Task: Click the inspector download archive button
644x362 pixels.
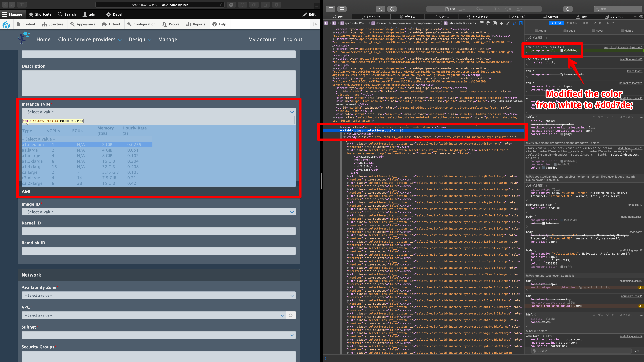Action: [392, 9]
